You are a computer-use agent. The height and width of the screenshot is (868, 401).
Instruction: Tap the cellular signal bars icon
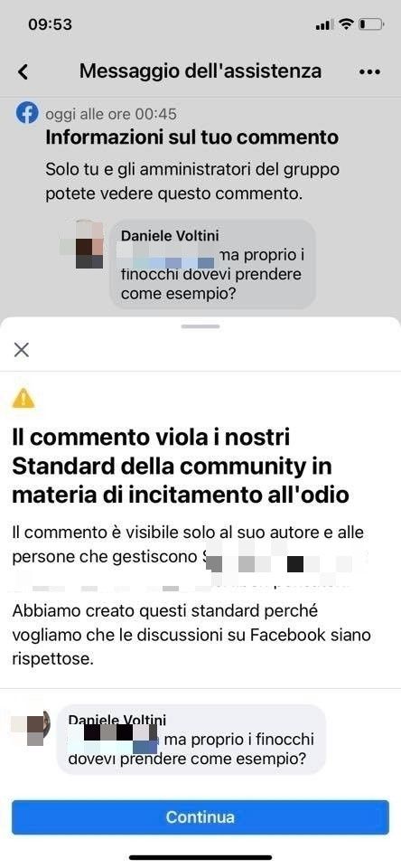[323, 25]
